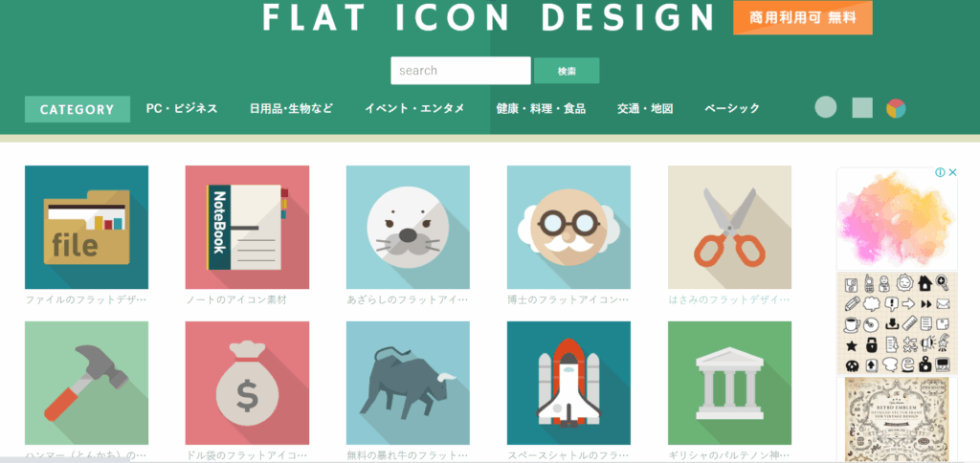
Task: Select the raging bull icon
Action: pos(408,383)
